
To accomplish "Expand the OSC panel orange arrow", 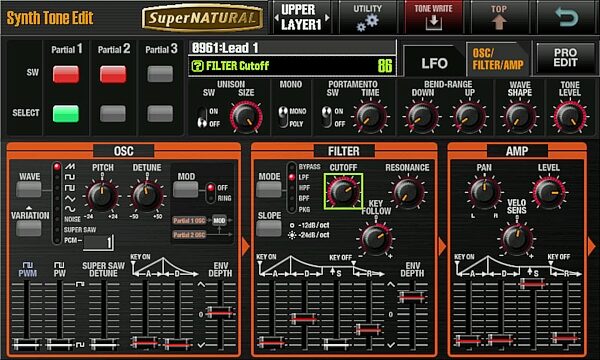I will (x=246, y=247).
